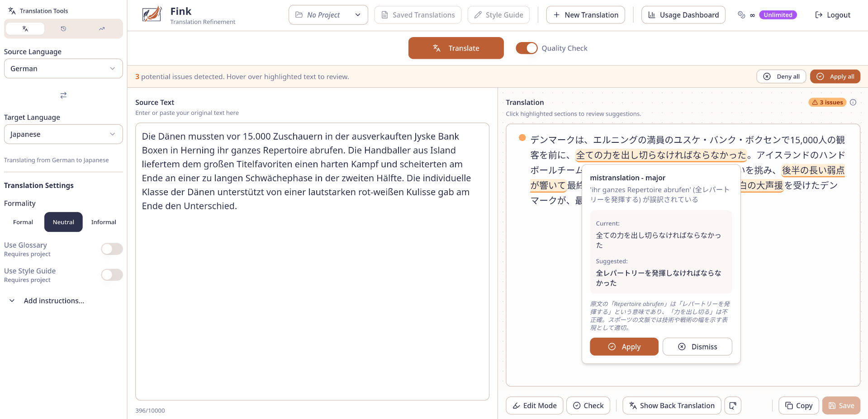
Task: Enable Use Glossary
Action: click(111, 249)
